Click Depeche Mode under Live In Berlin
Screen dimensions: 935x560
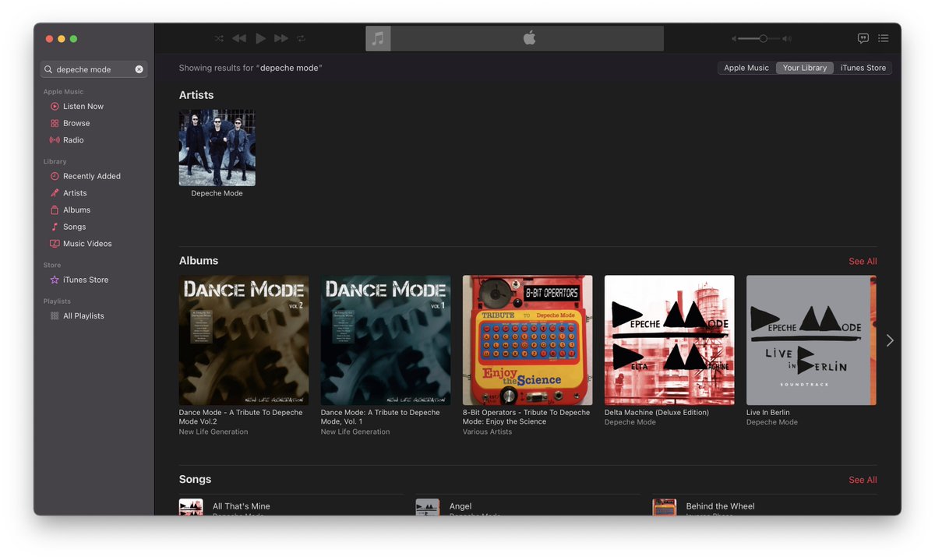pyautogui.click(x=772, y=422)
